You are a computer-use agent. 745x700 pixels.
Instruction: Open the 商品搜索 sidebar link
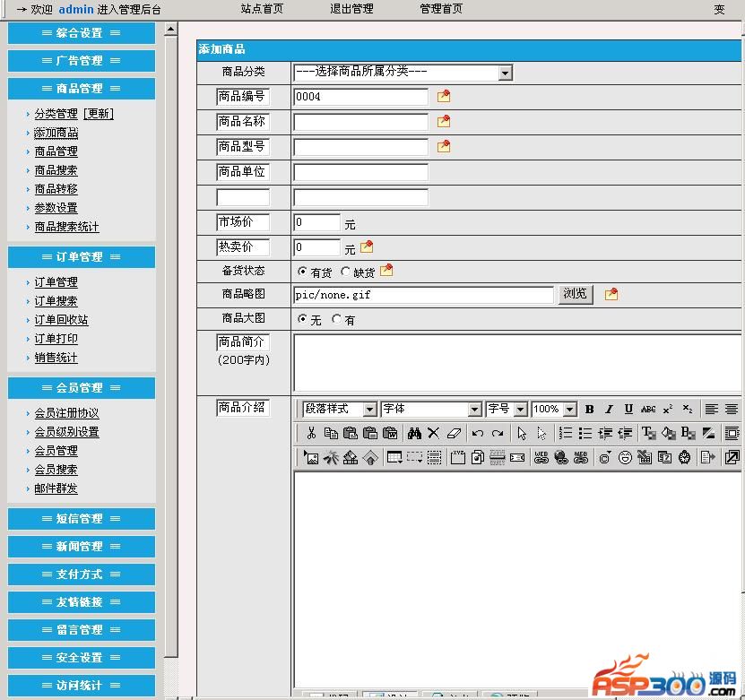(x=56, y=170)
